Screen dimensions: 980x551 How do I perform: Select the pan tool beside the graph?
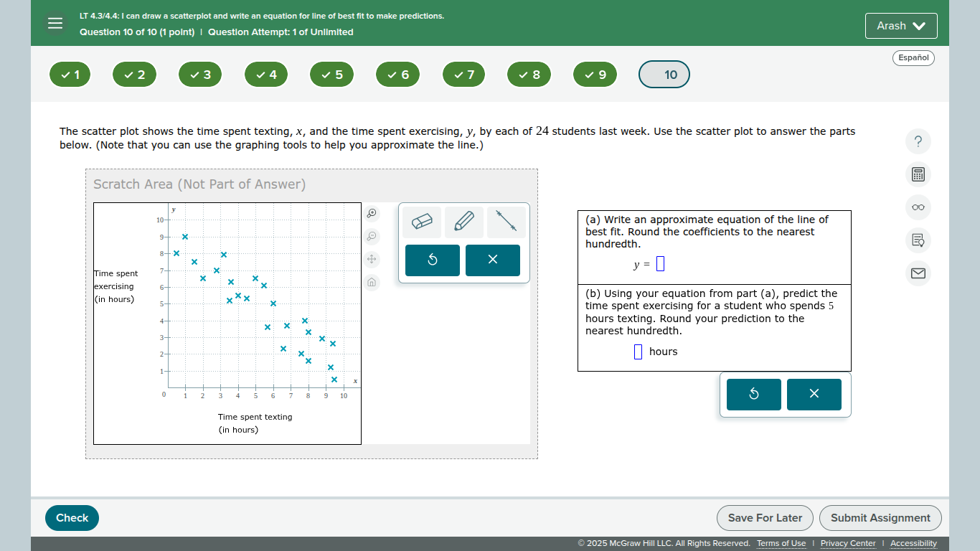coord(371,259)
